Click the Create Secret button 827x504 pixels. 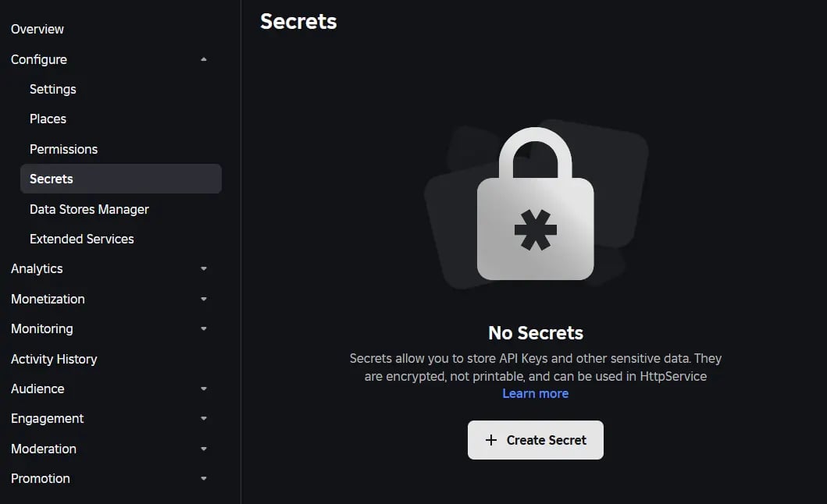click(x=536, y=439)
